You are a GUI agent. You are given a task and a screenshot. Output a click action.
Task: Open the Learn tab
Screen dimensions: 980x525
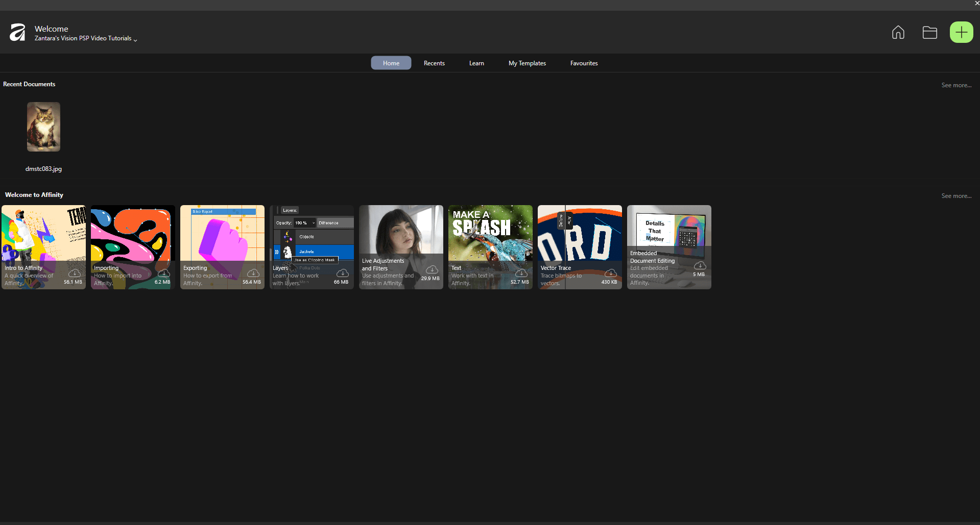click(476, 63)
